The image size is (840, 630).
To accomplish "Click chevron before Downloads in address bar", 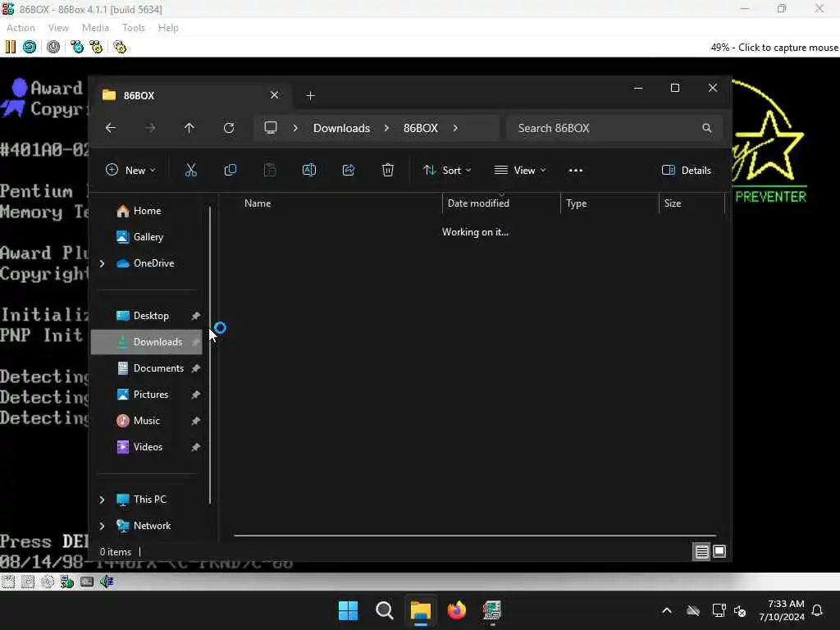I will (x=295, y=128).
